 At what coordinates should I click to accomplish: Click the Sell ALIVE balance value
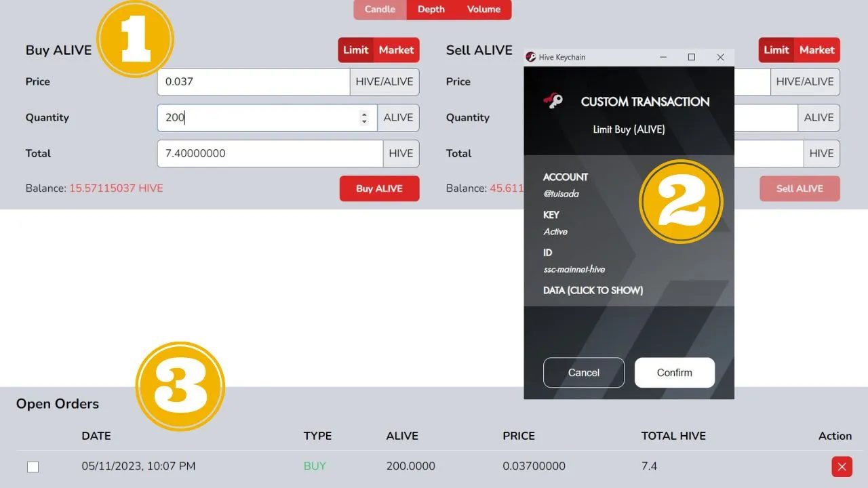coord(507,188)
